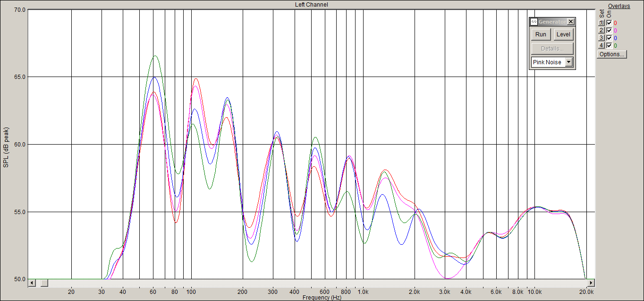The image size is (644, 301).
Task: Click the Overlays heading label
Action: coord(619,6)
